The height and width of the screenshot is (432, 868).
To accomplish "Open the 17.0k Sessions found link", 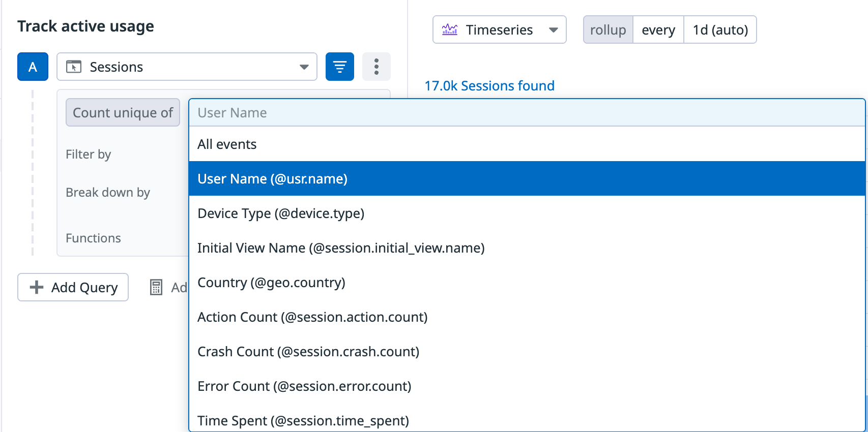I will click(489, 86).
